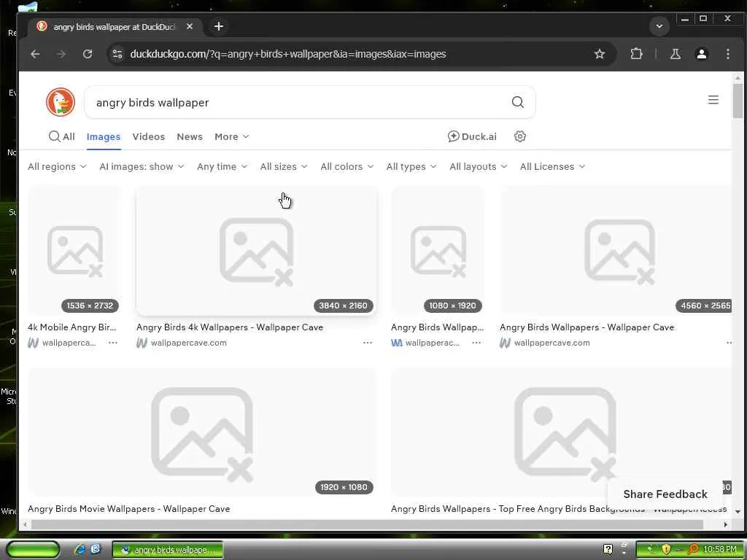
Task: Click the 10:58 PM system clock
Action: [720, 550]
